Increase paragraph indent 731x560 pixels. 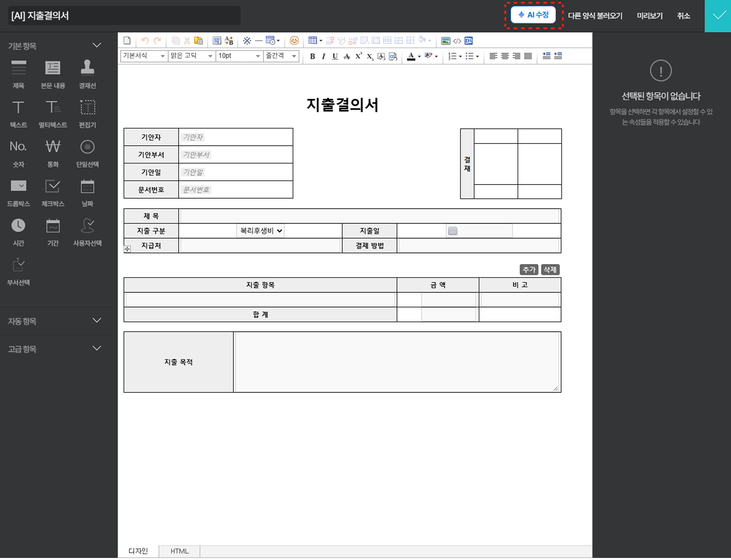546,56
